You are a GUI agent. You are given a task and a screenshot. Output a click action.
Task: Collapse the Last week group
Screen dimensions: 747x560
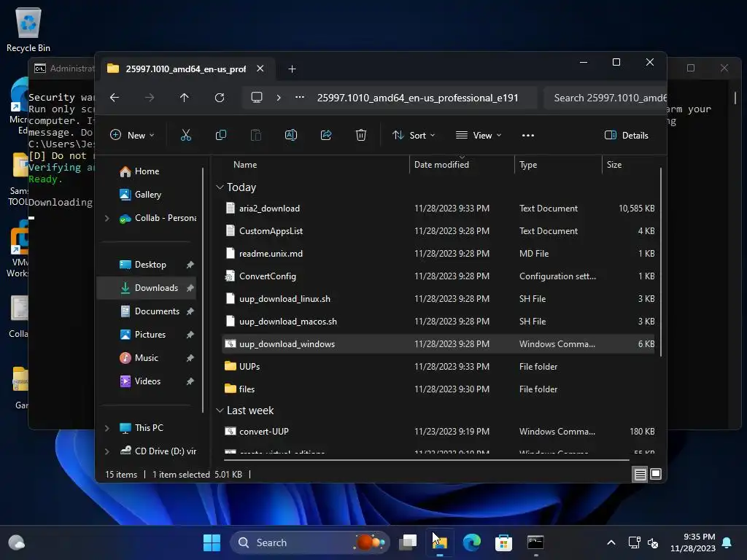point(220,411)
